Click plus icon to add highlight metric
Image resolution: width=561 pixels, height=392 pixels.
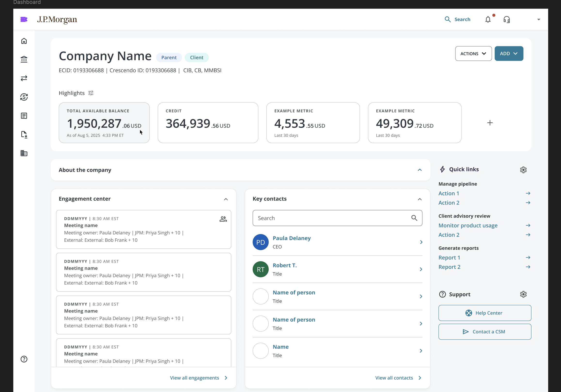pos(490,123)
